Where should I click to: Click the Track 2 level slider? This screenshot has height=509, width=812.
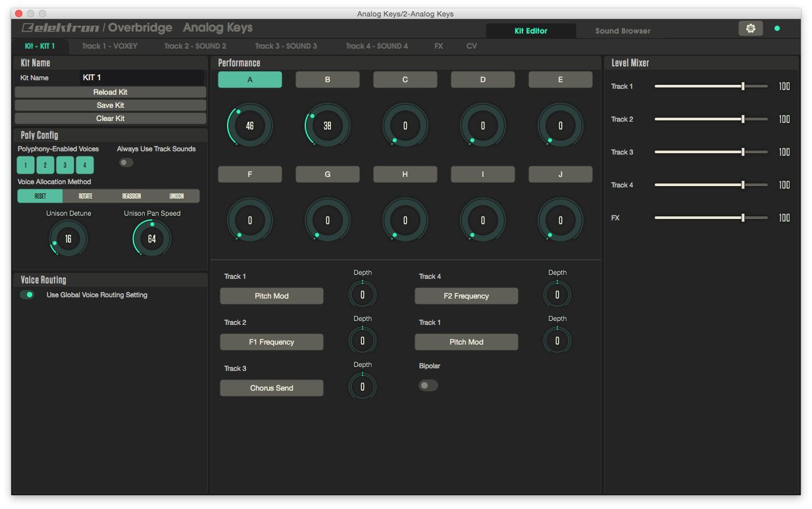click(711, 119)
